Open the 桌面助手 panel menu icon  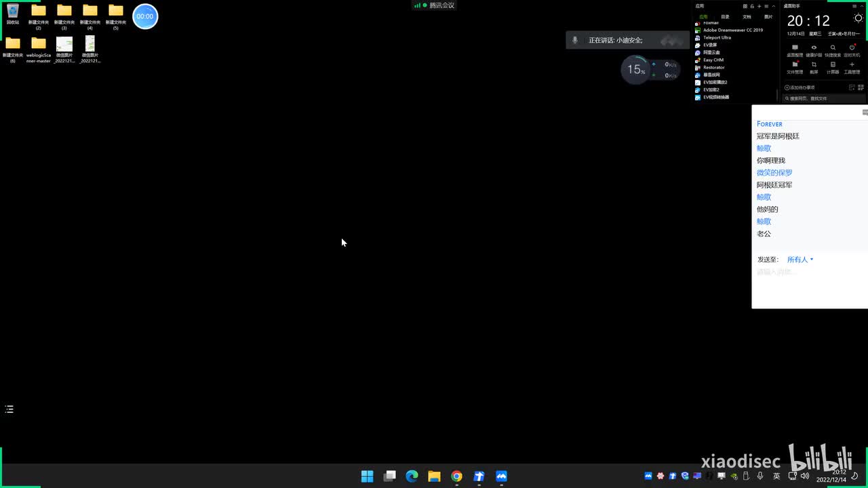[854, 6]
